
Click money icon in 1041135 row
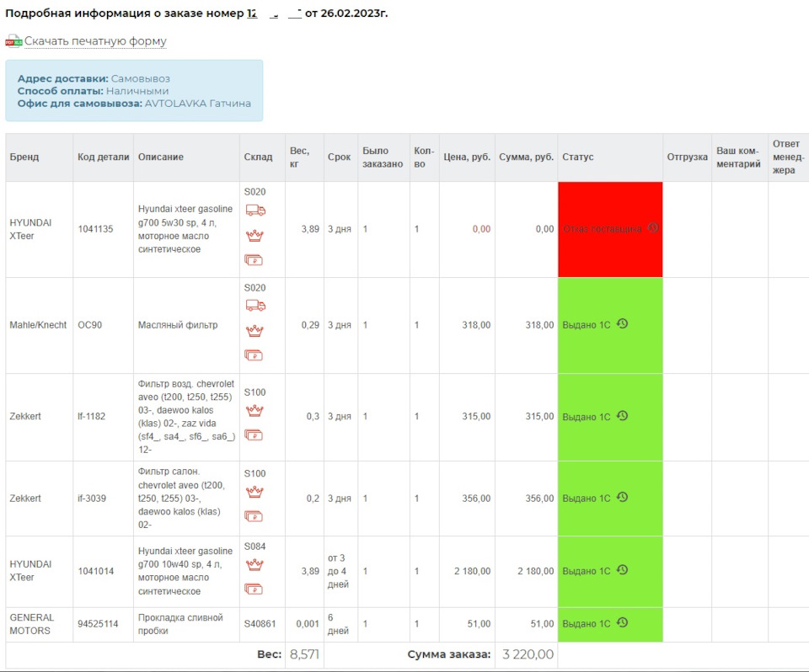254,260
